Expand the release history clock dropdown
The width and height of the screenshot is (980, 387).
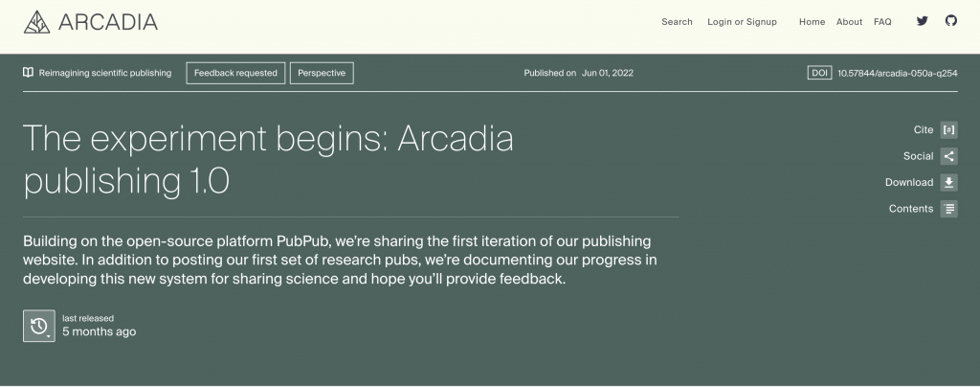point(39,326)
